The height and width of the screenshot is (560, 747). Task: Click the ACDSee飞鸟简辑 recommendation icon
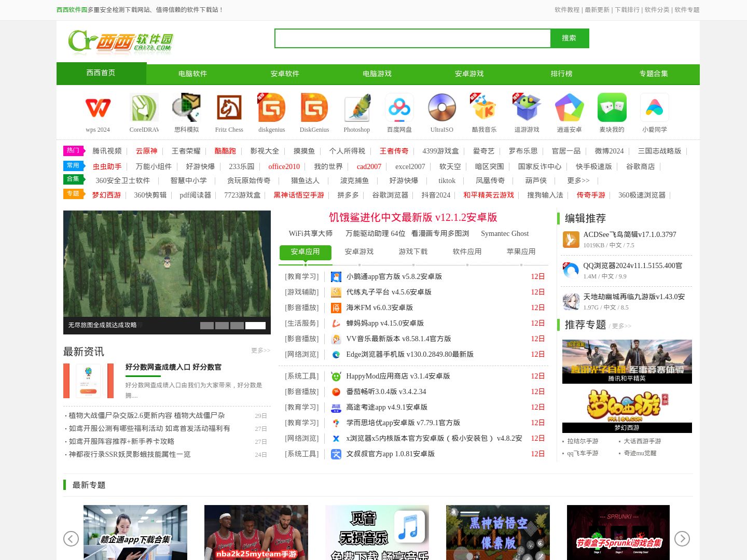click(x=571, y=240)
